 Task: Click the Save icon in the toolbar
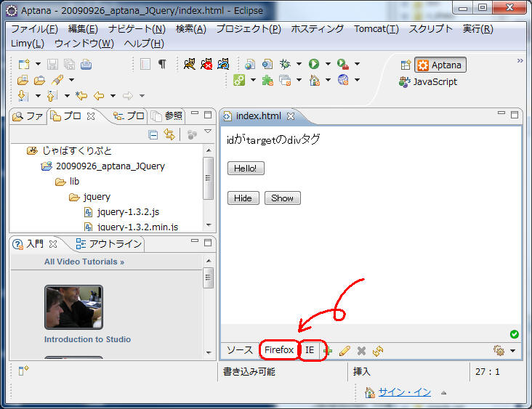pos(52,64)
